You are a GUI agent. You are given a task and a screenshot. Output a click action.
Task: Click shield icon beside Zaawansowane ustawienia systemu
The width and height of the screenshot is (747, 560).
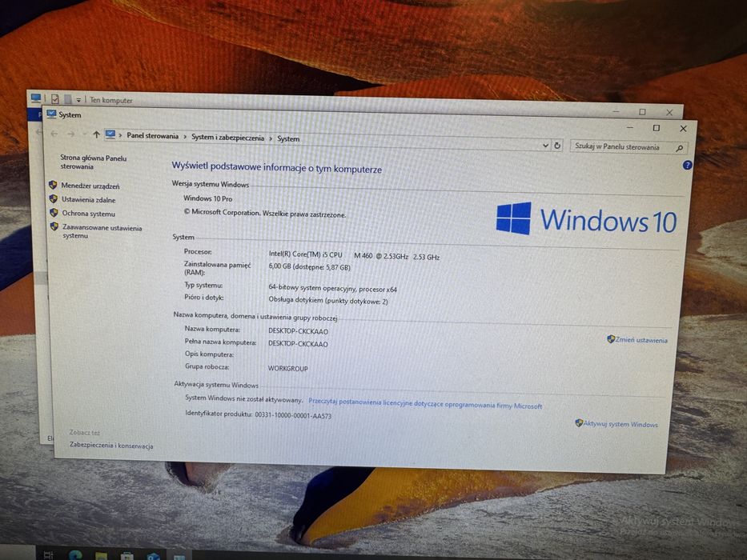(x=54, y=226)
